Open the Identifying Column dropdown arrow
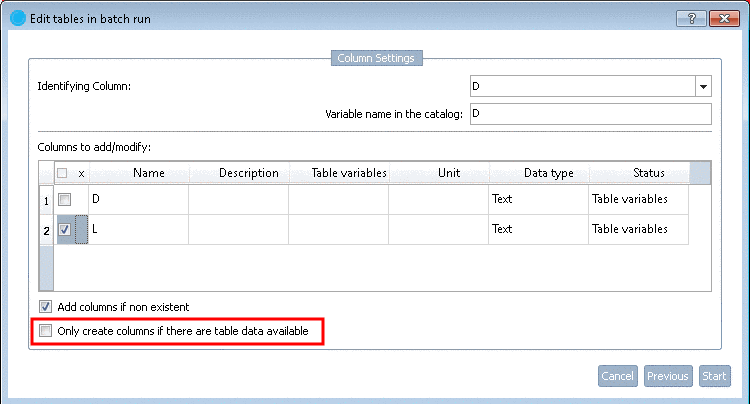The height and width of the screenshot is (404, 750). [x=703, y=87]
